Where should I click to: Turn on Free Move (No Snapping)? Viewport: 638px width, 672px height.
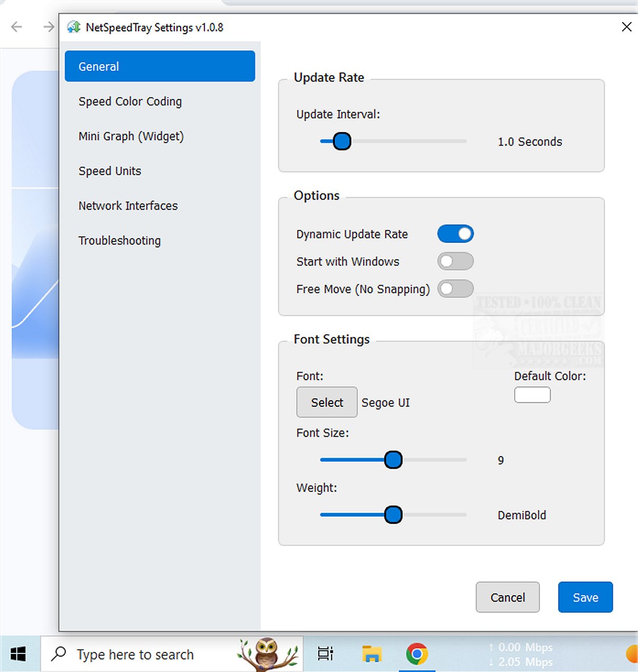(x=455, y=289)
